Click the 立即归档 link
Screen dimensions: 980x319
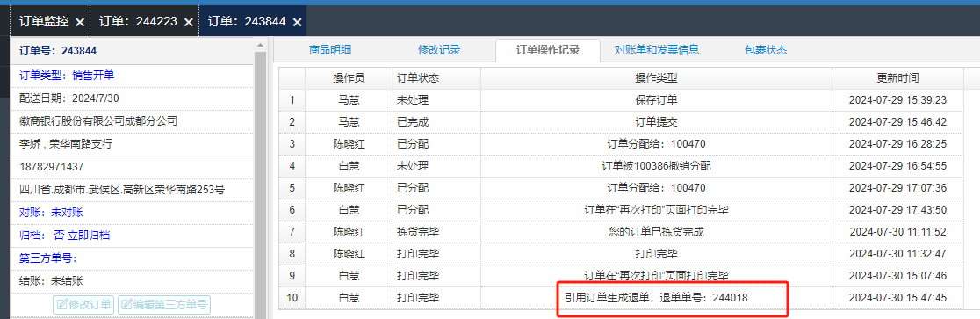coord(90,236)
